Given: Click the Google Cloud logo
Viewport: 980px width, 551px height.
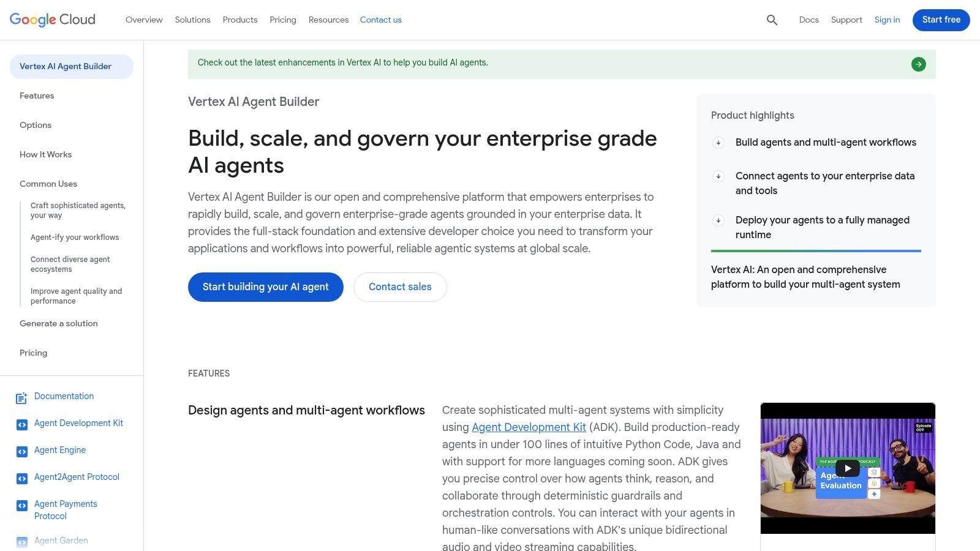Looking at the screenshot, I should coord(52,19).
